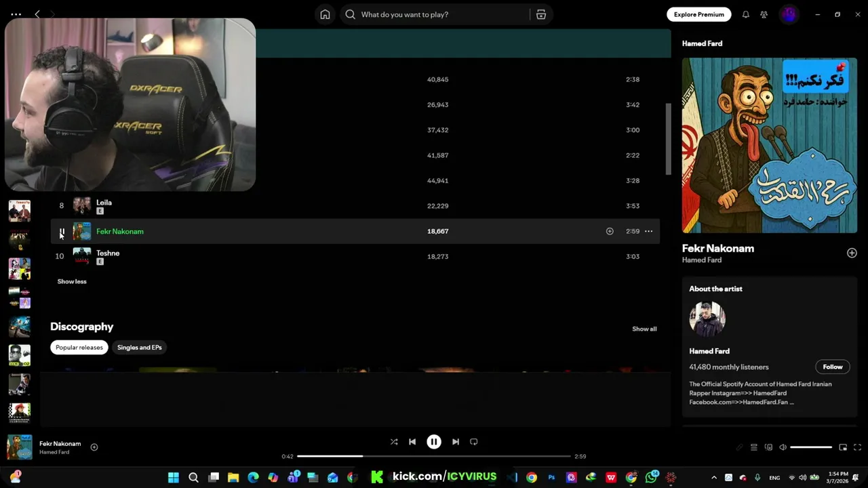Enter full screen mode
The height and width of the screenshot is (488, 868).
coord(857,447)
